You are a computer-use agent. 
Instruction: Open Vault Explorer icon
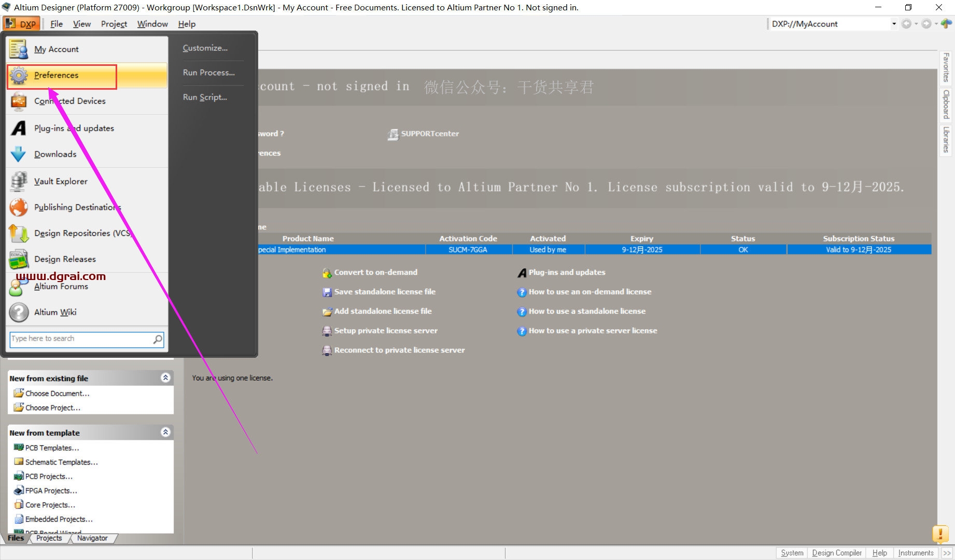click(x=19, y=181)
